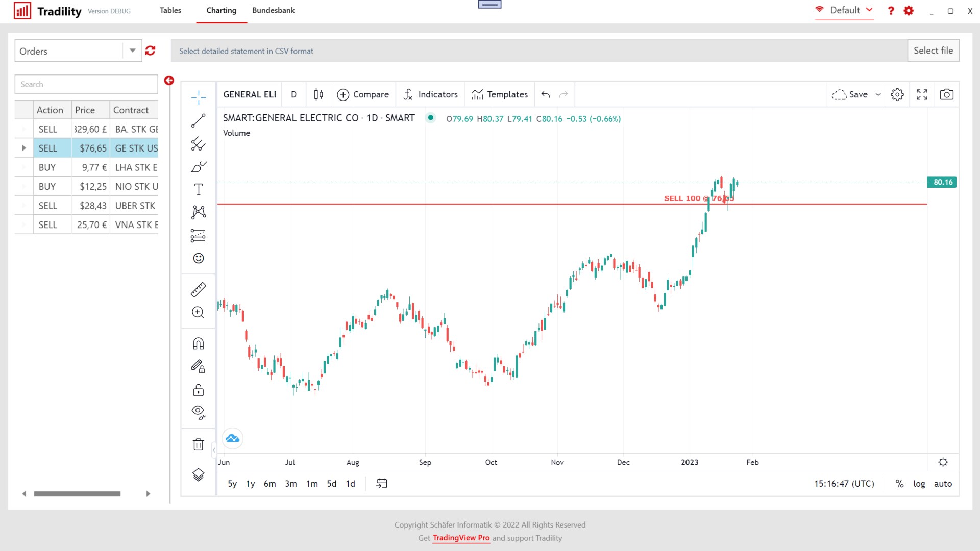980x551 pixels.
Task: Open the TradingView Pro link
Action: click(461, 538)
